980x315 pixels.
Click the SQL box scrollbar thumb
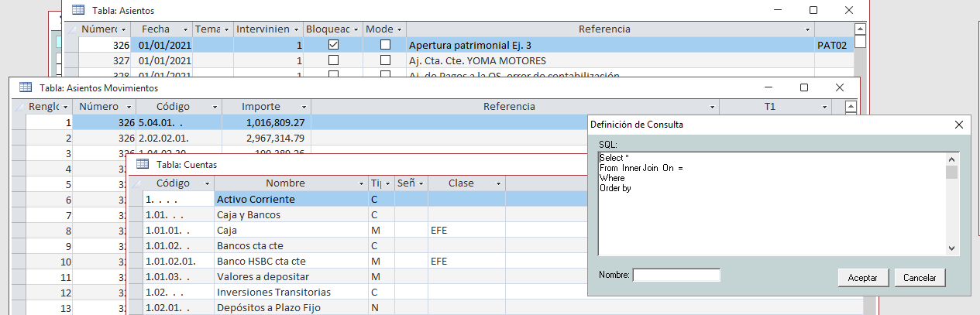coord(953,172)
